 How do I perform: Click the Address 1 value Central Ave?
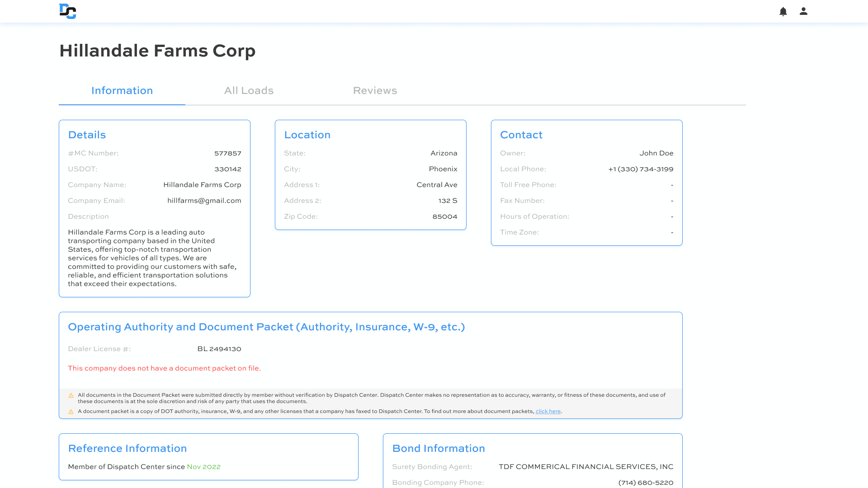click(437, 185)
